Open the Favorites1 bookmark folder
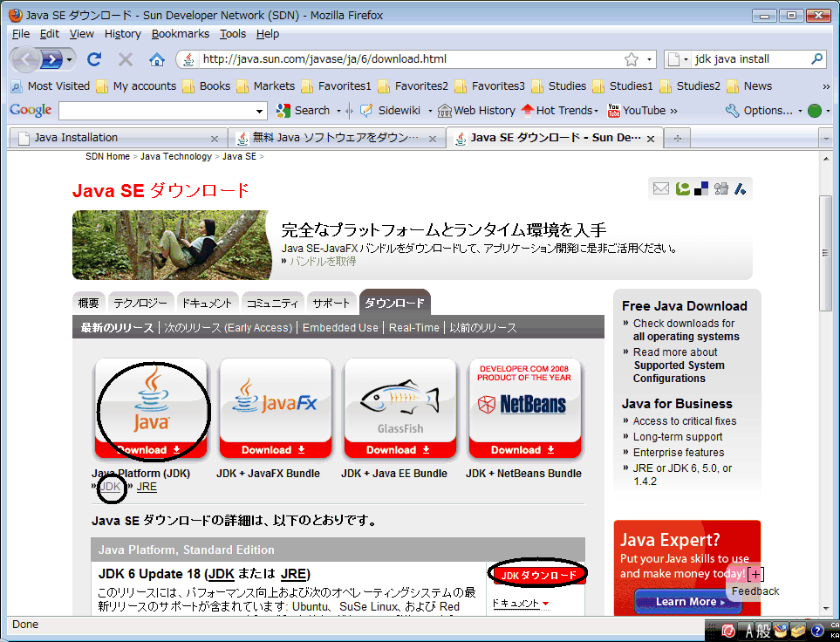 (336, 85)
